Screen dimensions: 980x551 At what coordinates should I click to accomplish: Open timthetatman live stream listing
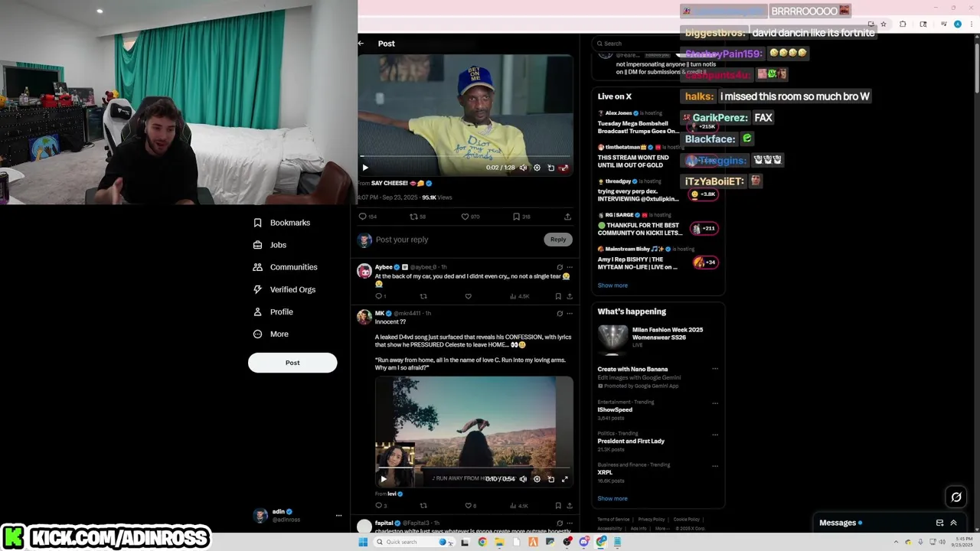[x=658, y=156]
